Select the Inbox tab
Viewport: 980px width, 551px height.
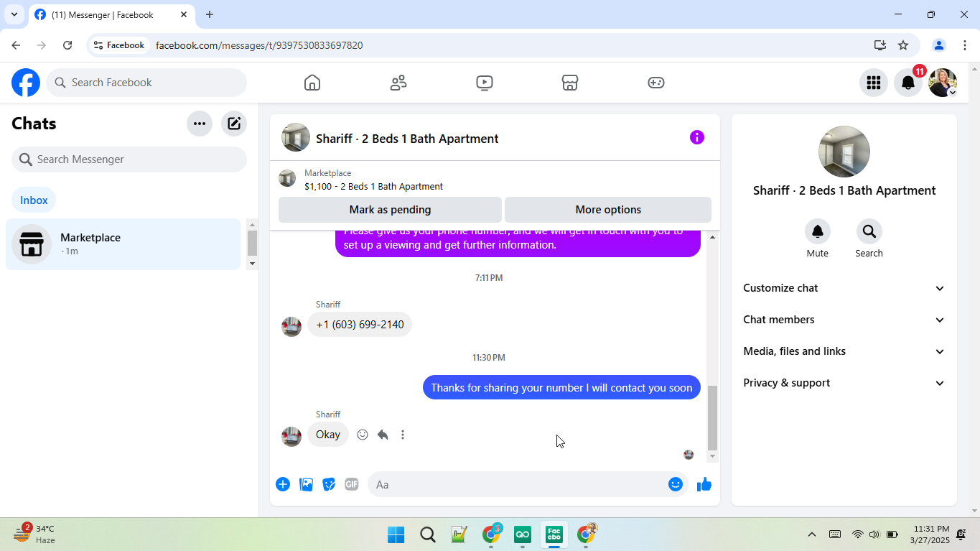(34, 200)
